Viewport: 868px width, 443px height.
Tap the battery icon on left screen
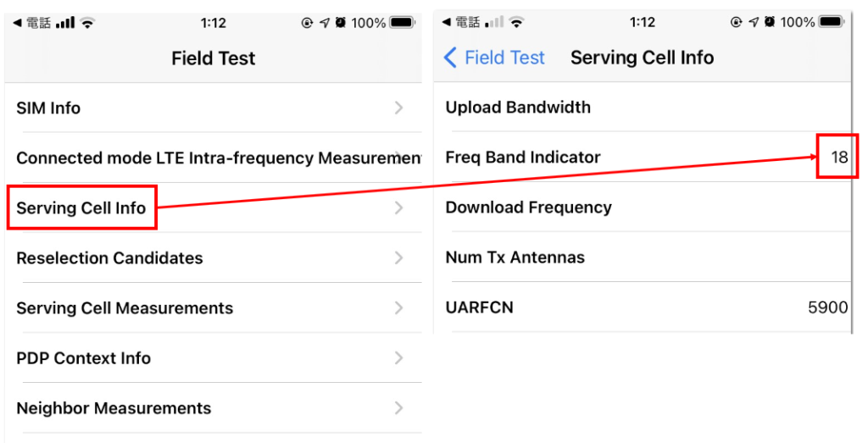(403, 23)
